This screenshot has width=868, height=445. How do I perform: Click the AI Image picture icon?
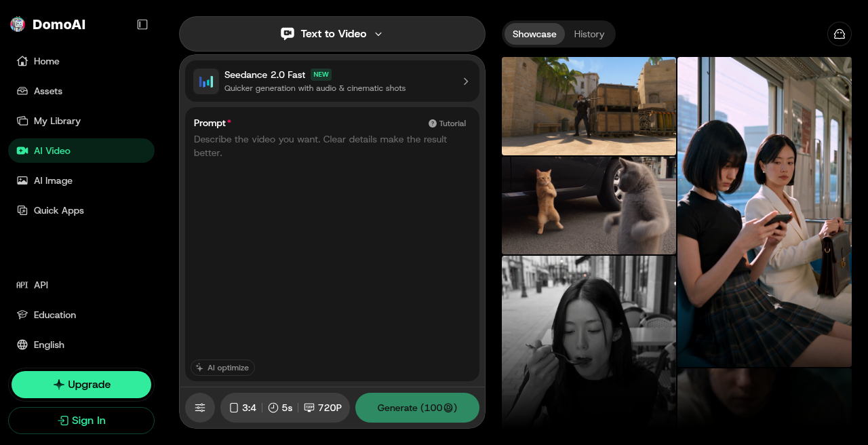point(22,180)
